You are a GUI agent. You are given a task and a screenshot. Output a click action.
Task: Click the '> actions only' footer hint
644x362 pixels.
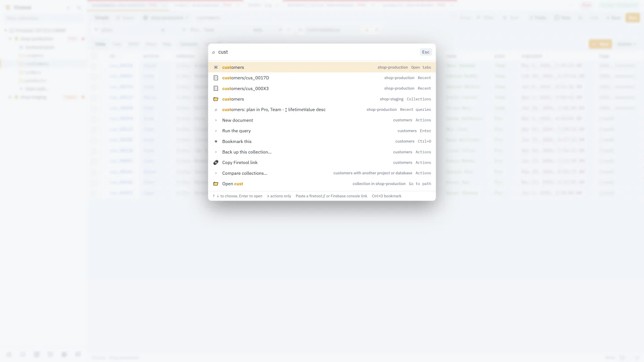tap(279, 196)
